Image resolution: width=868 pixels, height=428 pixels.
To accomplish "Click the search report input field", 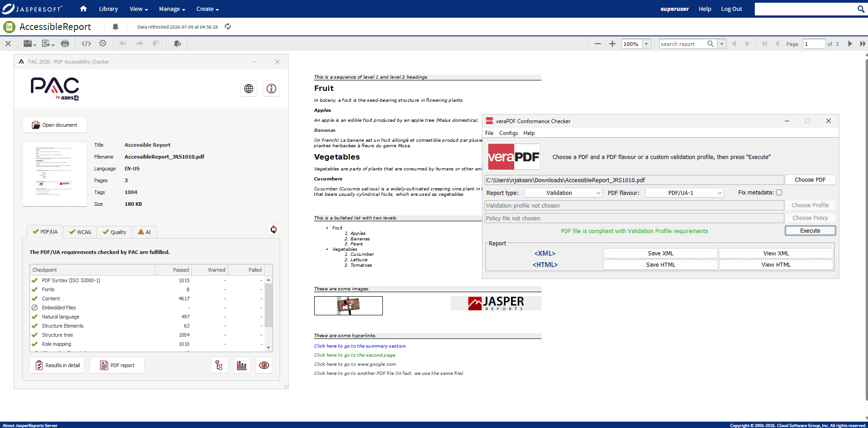I will (x=682, y=44).
